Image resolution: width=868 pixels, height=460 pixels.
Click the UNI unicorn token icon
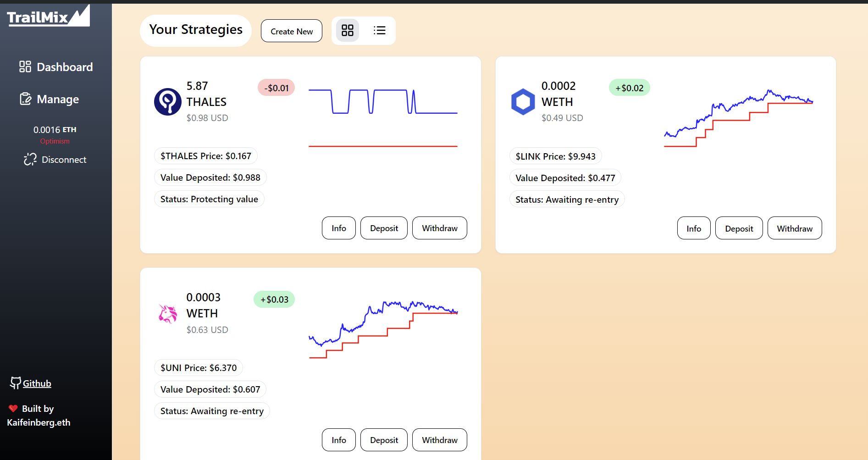pyautogui.click(x=167, y=314)
